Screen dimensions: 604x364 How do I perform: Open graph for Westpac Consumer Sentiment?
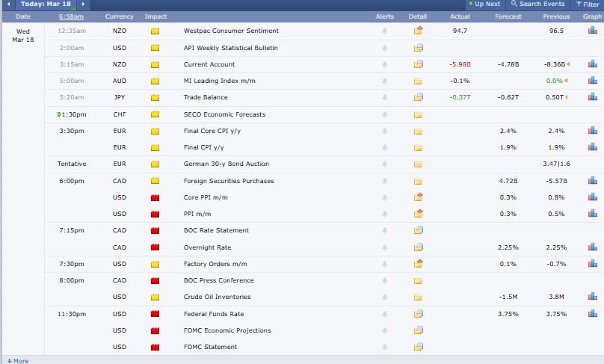point(592,31)
